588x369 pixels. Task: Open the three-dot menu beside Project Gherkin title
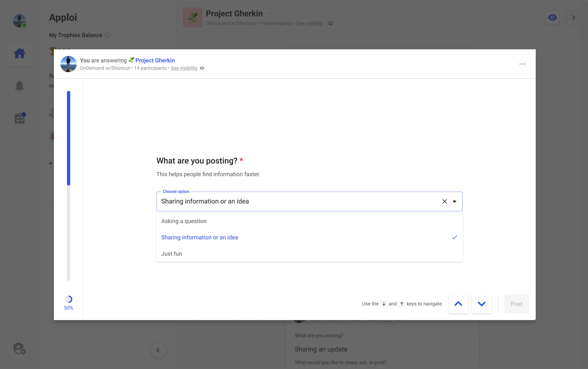click(x=269, y=13)
